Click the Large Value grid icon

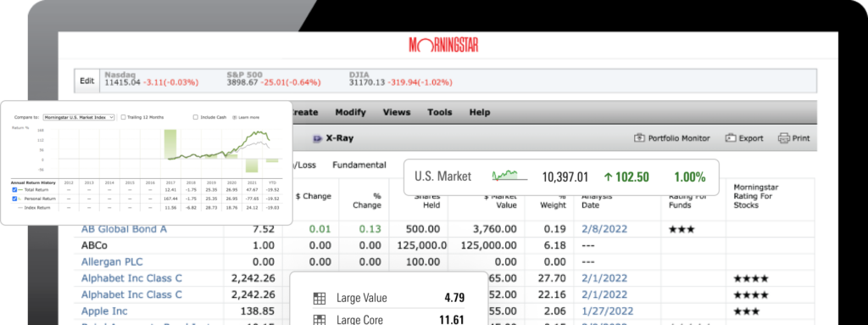coord(319,298)
